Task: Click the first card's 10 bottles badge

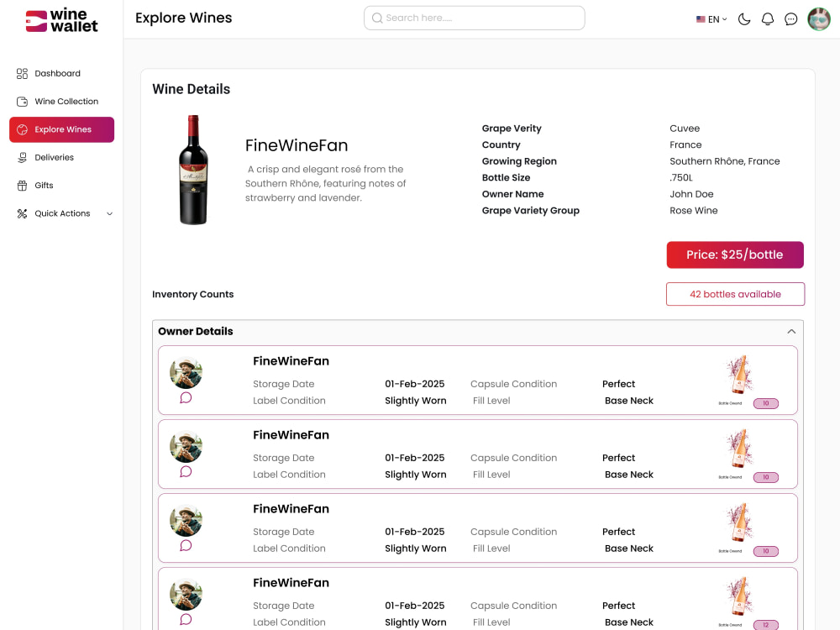Action: click(766, 403)
